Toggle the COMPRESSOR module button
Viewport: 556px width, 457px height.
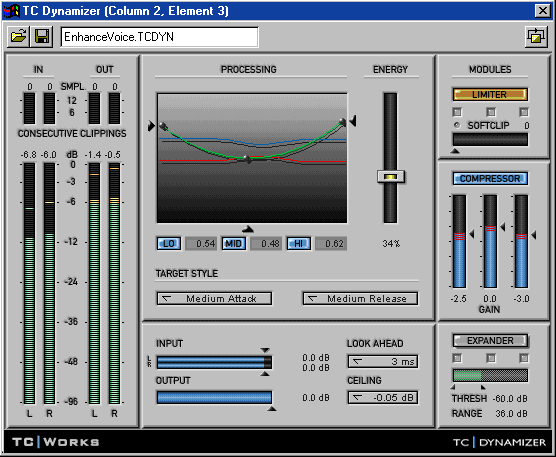pos(490,178)
